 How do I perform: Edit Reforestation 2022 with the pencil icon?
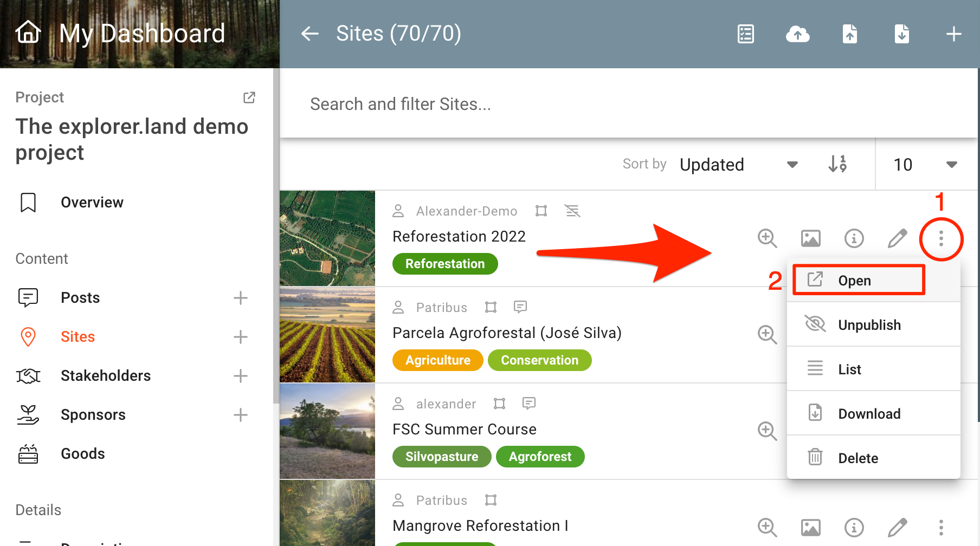pyautogui.click(x=897, y=238)
